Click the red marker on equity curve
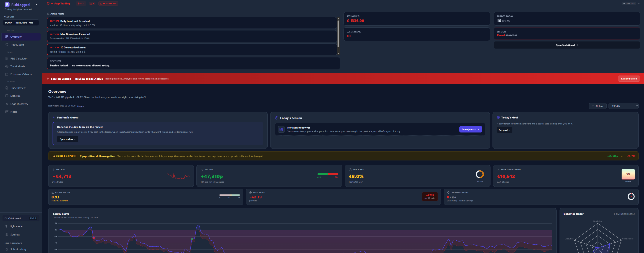The height and width of the screenshot is (253, 644). (94, 238)
